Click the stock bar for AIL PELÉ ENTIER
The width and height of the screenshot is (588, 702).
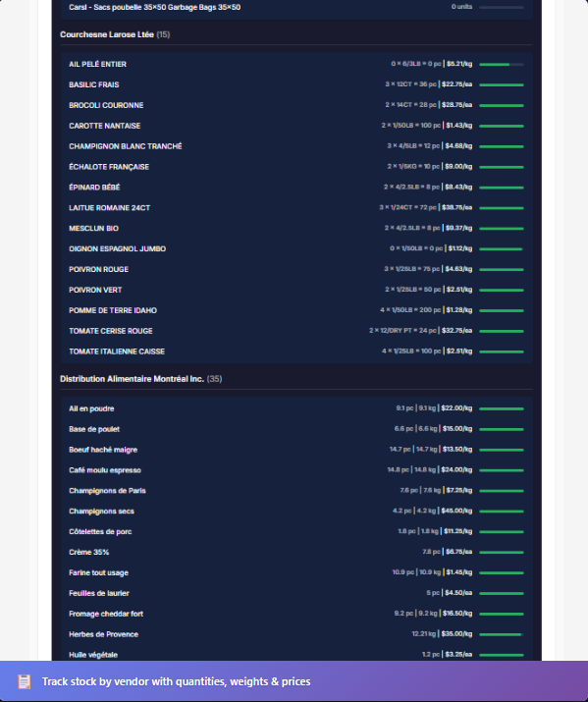tap(502, 65)
